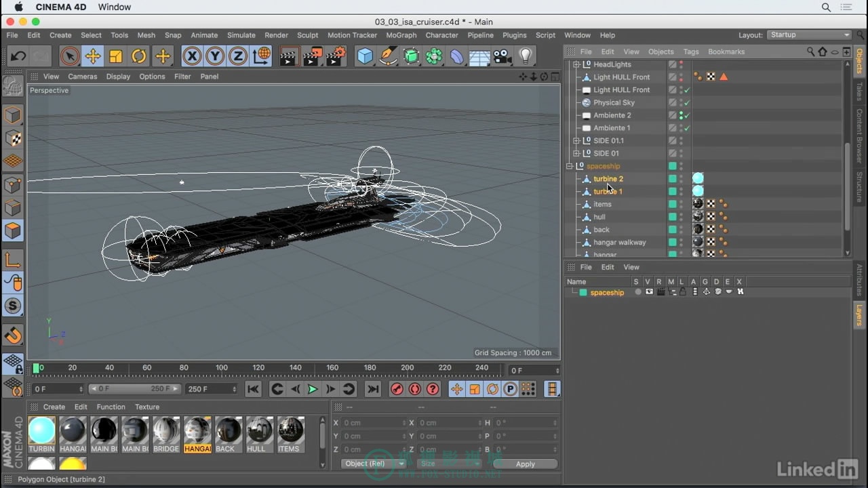868x488 pixels.
Task: Open the Spline pen tool
Action: [x=388, y=56]
